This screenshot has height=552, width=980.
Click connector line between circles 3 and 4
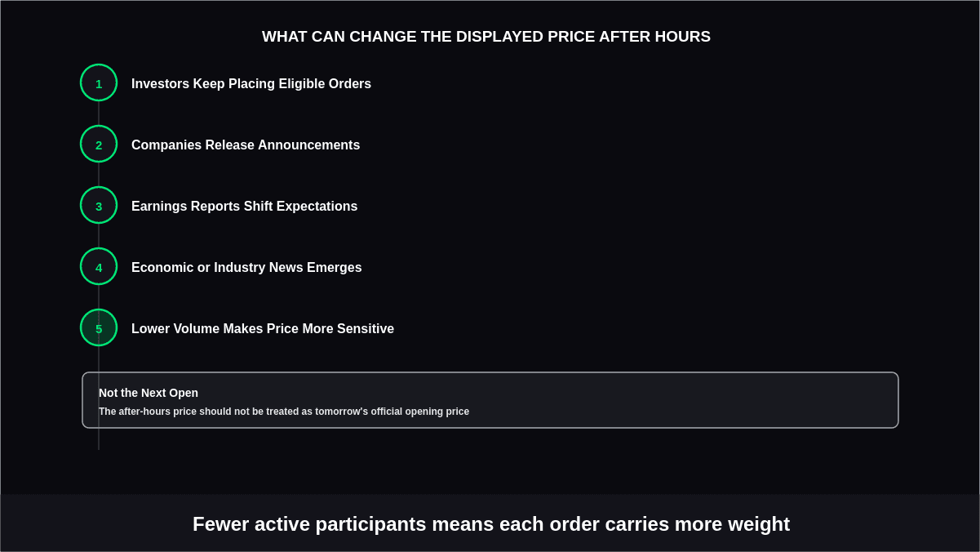(99, 236)
